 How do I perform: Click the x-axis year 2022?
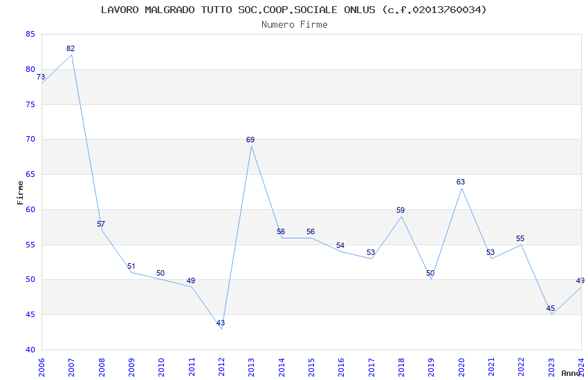522,367
